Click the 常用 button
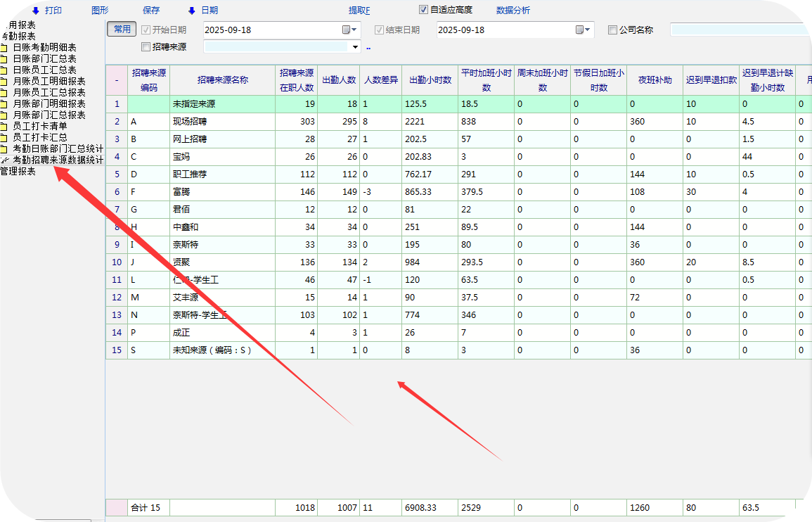 coord(122,30)
